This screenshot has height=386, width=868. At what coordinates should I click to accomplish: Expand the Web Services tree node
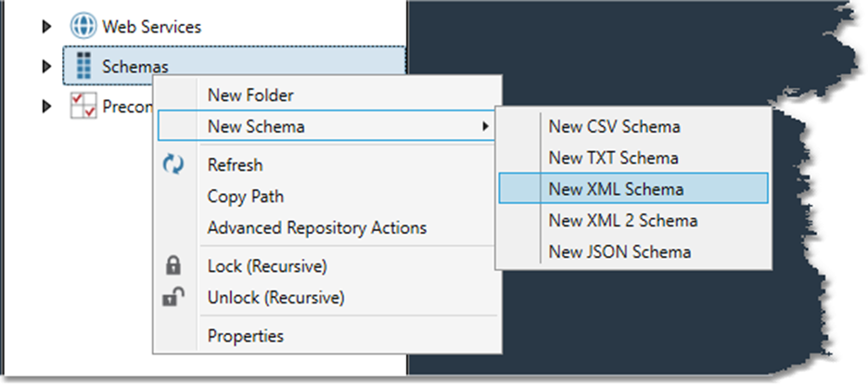[x=47, y=27]
